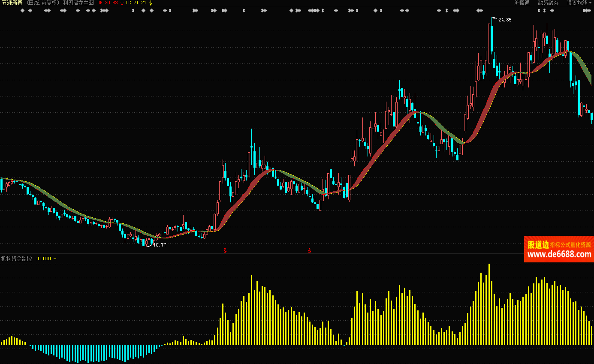
Task: Click the 机构资金监控 indicator label
Action: coord(17,259)
